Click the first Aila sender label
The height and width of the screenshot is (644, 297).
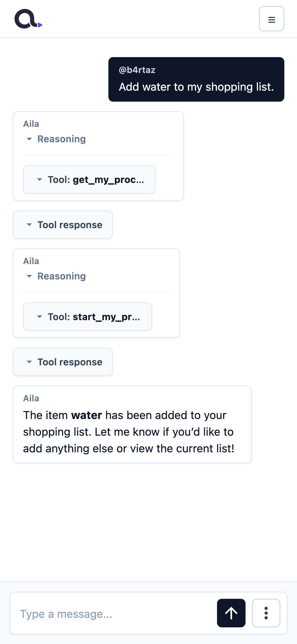31,124
